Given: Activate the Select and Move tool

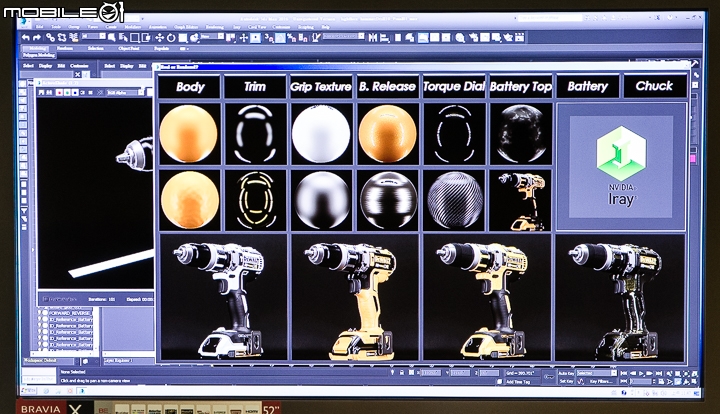Looking at the screenshot, I should click(159, 38).
